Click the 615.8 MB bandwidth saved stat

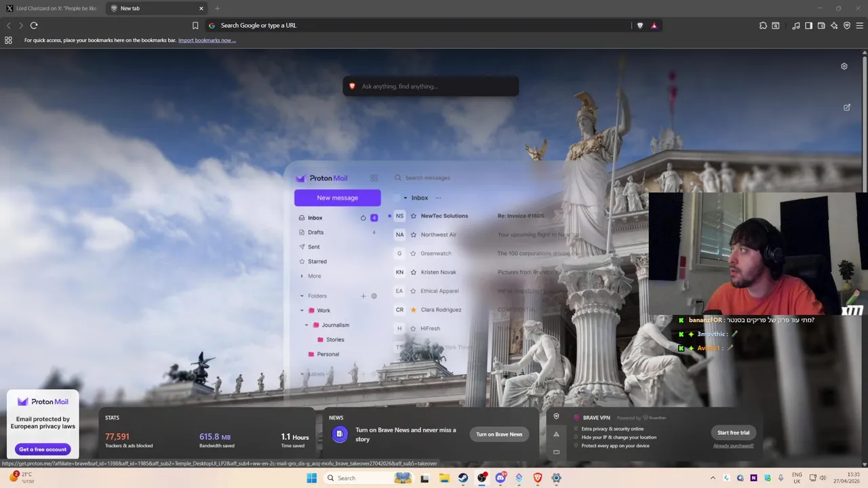(217, 441)
